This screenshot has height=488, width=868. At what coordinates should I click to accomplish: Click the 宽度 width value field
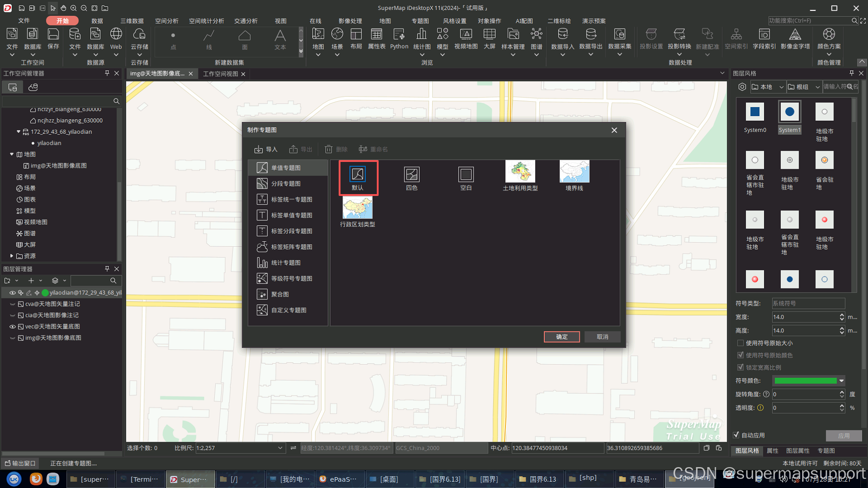coord(805,317)
